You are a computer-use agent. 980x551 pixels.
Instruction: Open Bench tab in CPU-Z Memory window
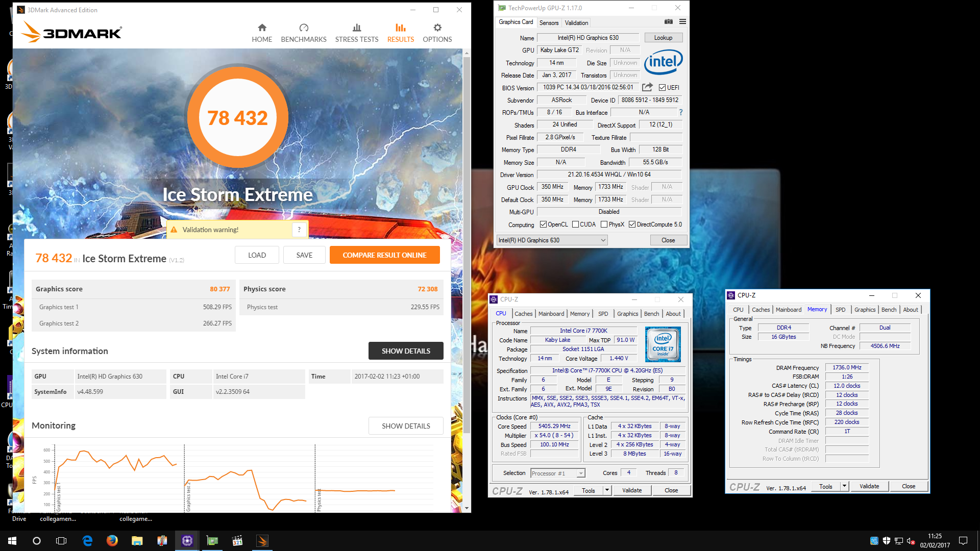click(x=889, y=310)
